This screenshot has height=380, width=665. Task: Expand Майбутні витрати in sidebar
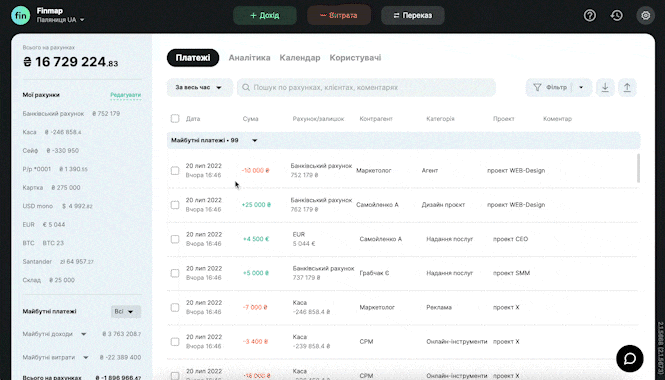(86, 358)
